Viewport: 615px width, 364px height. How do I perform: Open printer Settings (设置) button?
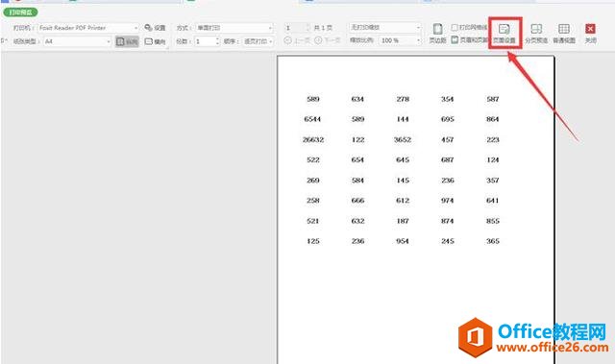[155, 28]
